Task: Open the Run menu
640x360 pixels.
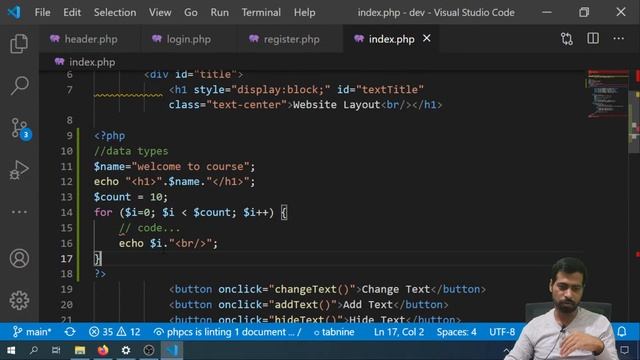Action: pyautogui.click(x=220, y=13)
